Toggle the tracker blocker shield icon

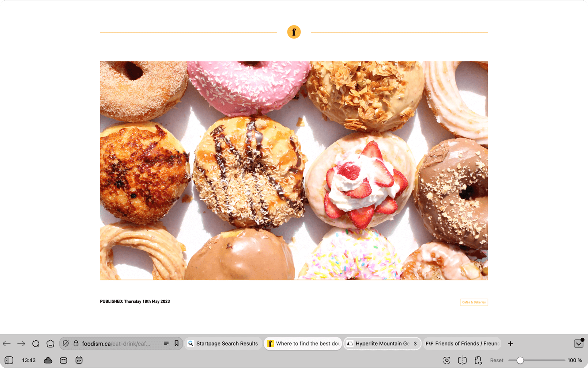(x=66, y=343)
